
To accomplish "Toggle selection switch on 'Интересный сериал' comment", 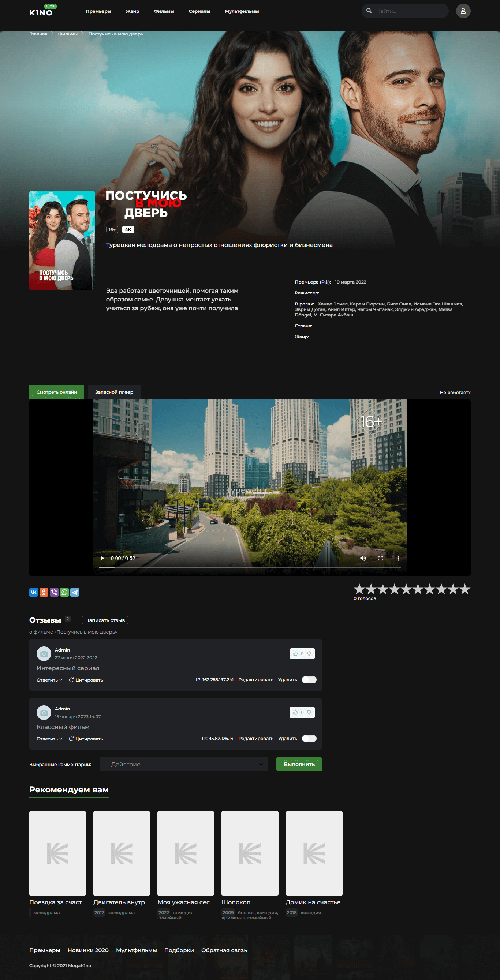I will pos(309,679).
